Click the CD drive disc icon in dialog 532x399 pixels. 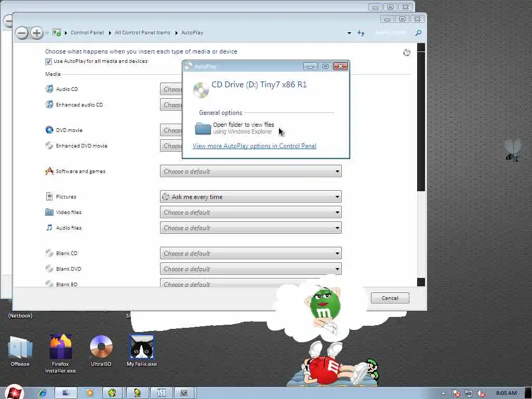coord(201,90)
